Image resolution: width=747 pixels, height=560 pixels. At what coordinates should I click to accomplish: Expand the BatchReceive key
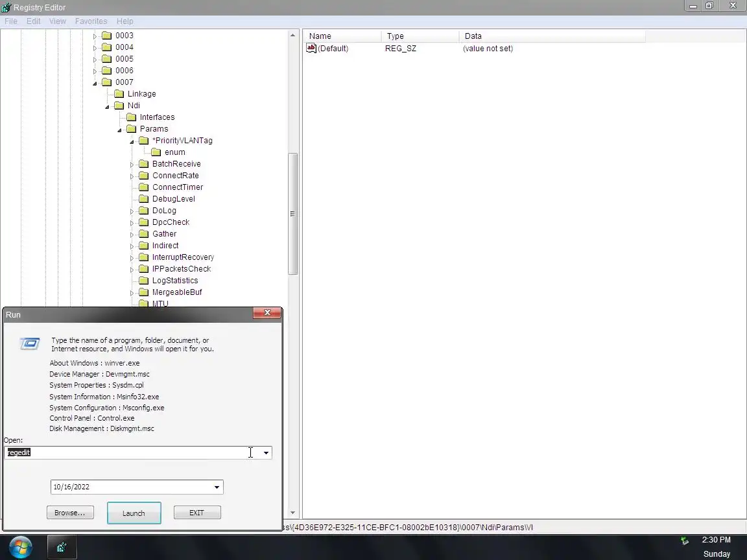point(132,164)
